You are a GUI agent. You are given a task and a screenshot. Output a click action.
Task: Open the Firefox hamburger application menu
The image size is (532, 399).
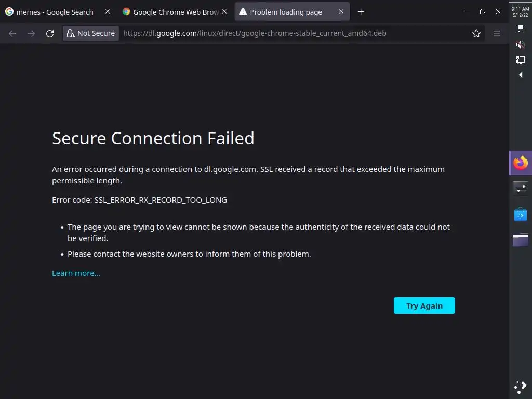click(497, 33)
